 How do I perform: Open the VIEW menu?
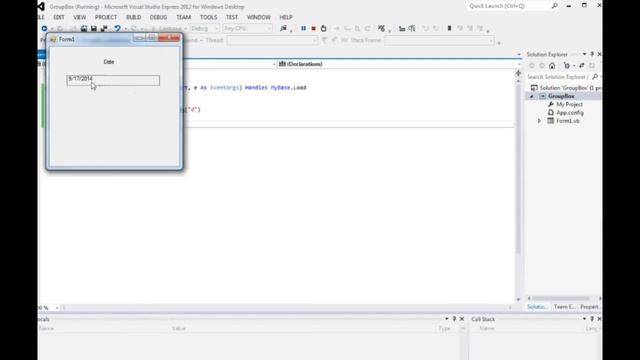coord(80,17)
